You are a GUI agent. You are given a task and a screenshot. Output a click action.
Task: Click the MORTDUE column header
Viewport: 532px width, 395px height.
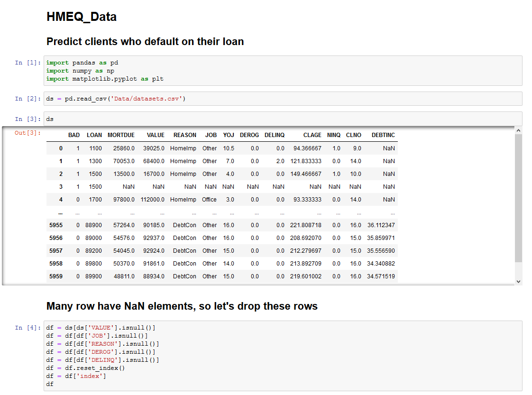click(x=121, y=135)
